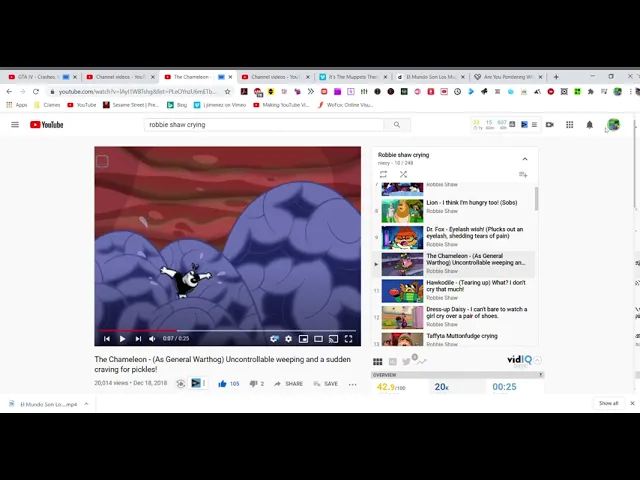Save the video to a playlist
Image resolution: width=640 pixels, height=480 pixels.
(326, 384)
